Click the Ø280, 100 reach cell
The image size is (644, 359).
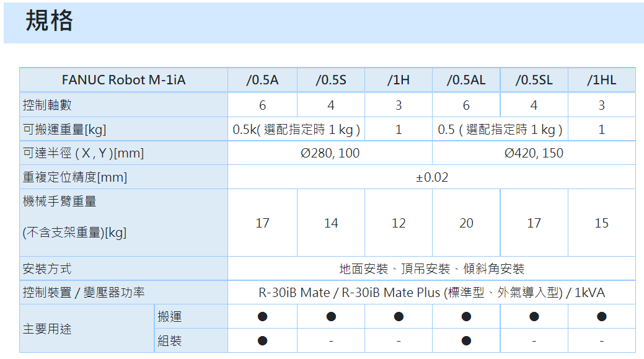click(x=330, y=153)
